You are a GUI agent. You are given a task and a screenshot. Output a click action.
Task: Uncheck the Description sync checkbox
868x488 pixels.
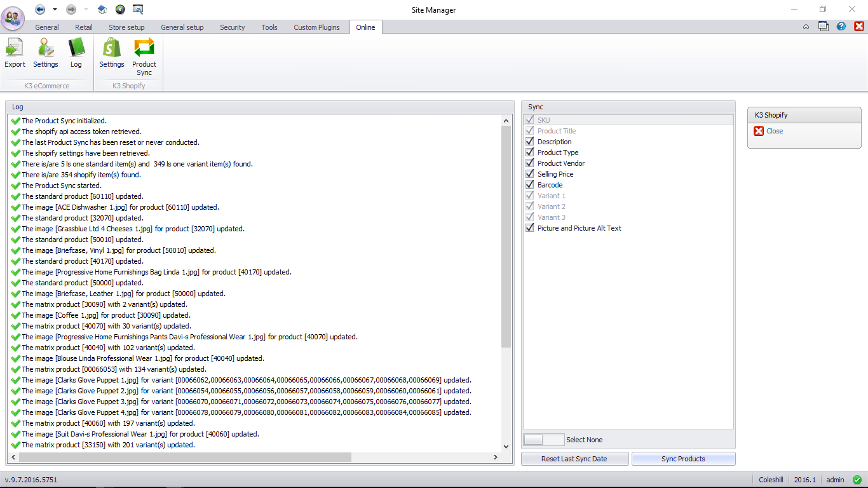click(530, 142)
